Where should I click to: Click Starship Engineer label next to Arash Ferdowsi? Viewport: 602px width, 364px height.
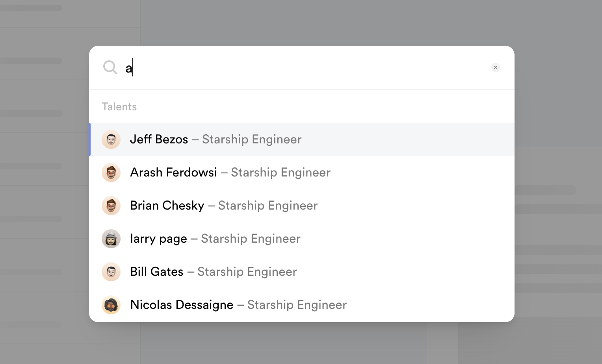(x=281, y=173)
